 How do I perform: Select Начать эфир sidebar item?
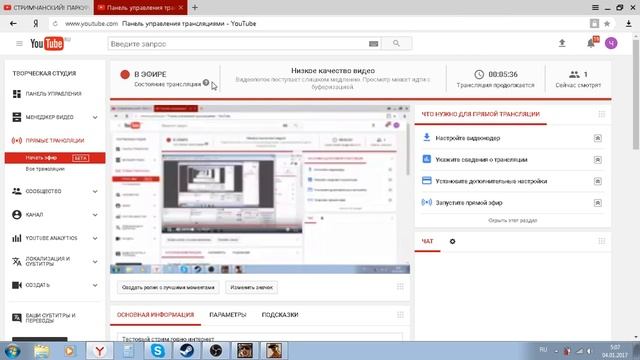point(55,158)
